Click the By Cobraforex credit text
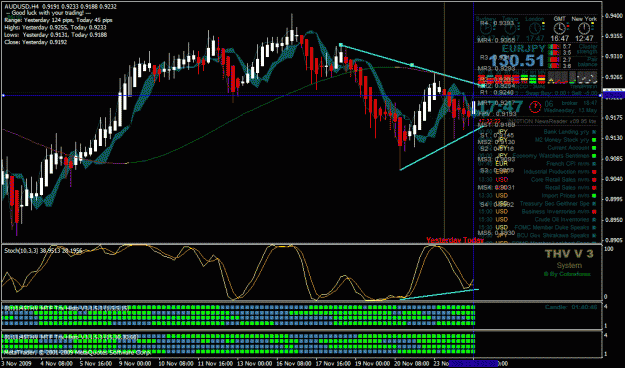The width and height of the screenshot is (625, 368). [567, 274]
